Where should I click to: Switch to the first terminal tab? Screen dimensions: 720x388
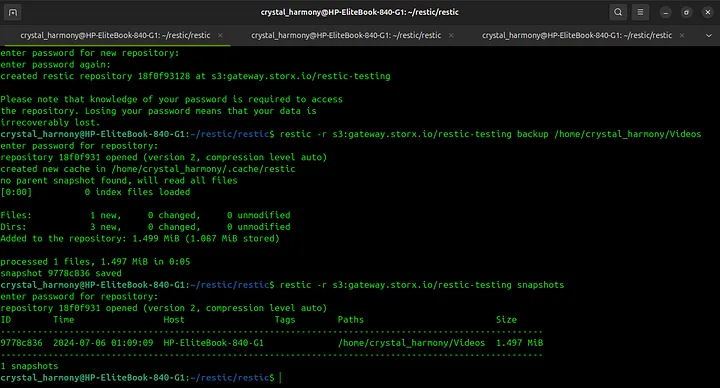pyautogui.click(x=115, y=35)
